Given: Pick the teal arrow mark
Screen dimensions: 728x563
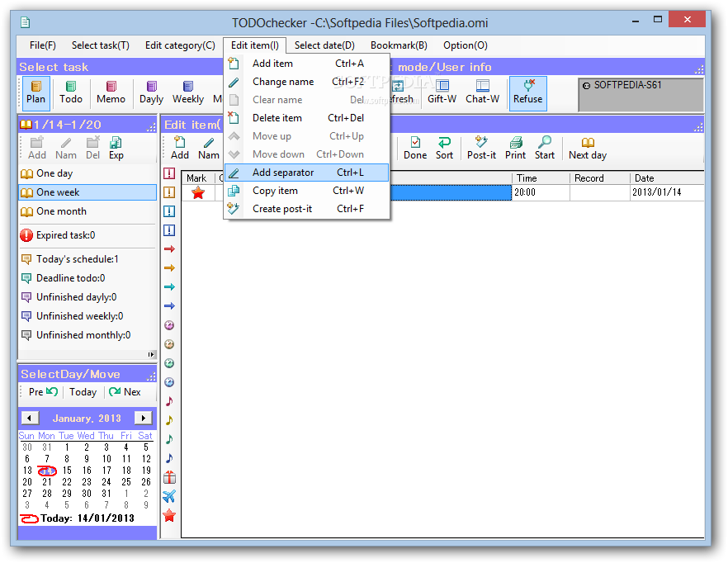Looking at the screenshot, I should click(169, 287).
